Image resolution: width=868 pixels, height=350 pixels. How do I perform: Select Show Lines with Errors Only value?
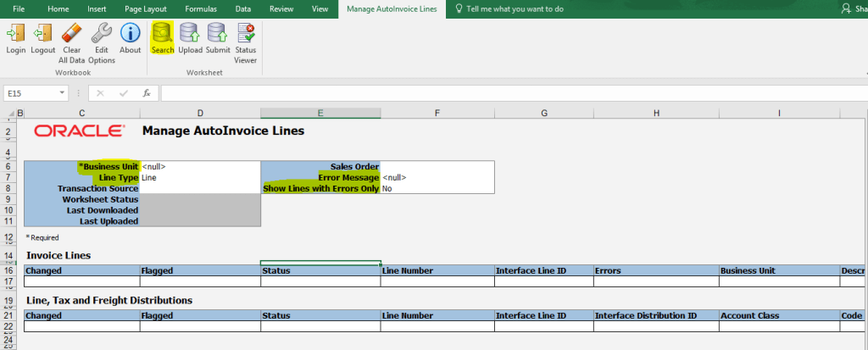pyautogui.click(x=437, y=189)
